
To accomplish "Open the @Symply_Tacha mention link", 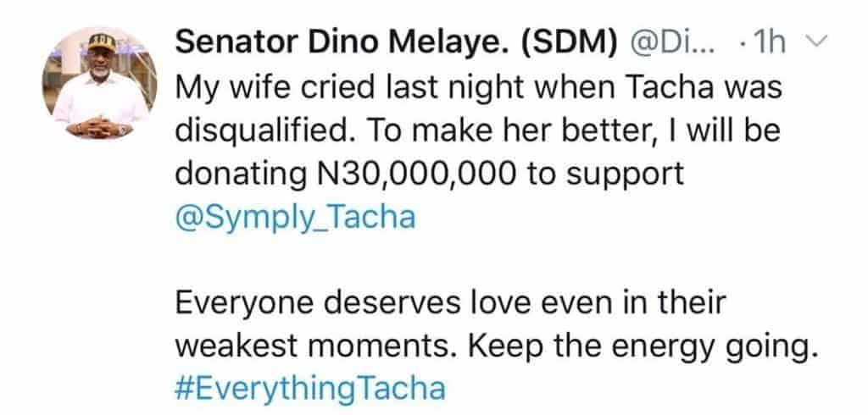I will click(294, 217).
